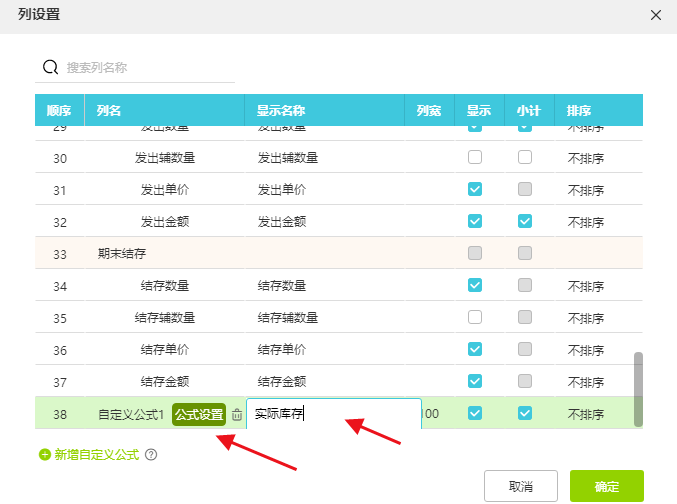677x504 pixels.
Task: Click the 显示名称 column header
Action: click(x=281, y=110)
